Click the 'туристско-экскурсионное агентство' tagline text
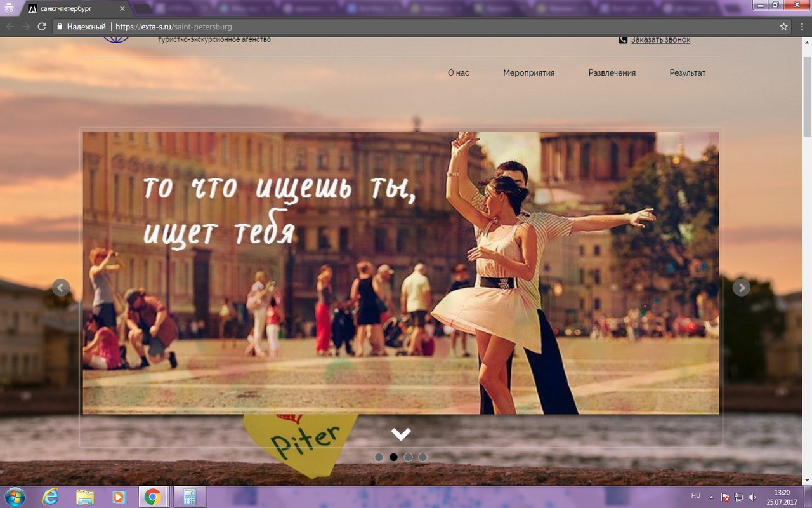812x508 pixels. pos(214,39)
